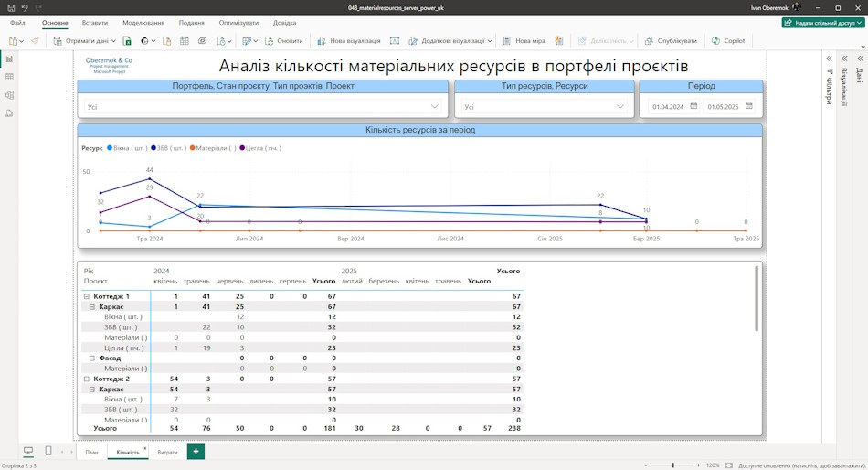Screen dimensions: 868x470
Task: Click the zoom in plus icon
Action: (x=699, y=465)
